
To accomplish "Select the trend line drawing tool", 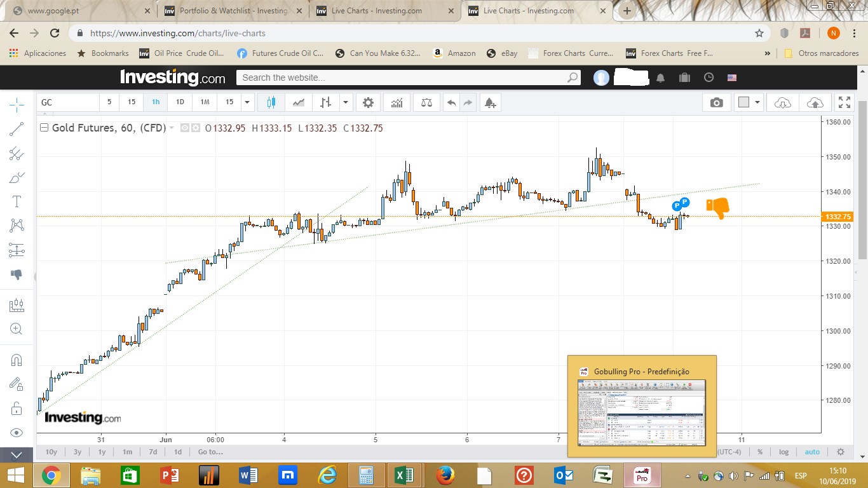I will click(17, 129).
